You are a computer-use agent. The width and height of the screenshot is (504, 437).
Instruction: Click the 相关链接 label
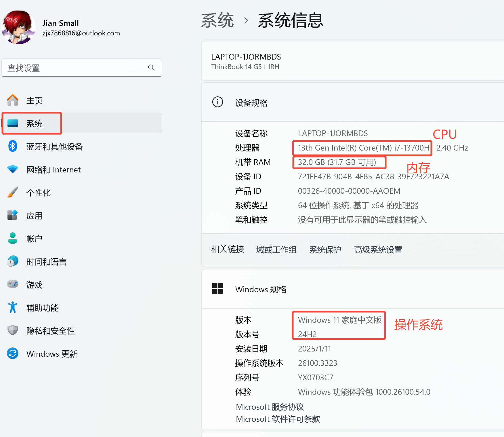tap(228, 249)
